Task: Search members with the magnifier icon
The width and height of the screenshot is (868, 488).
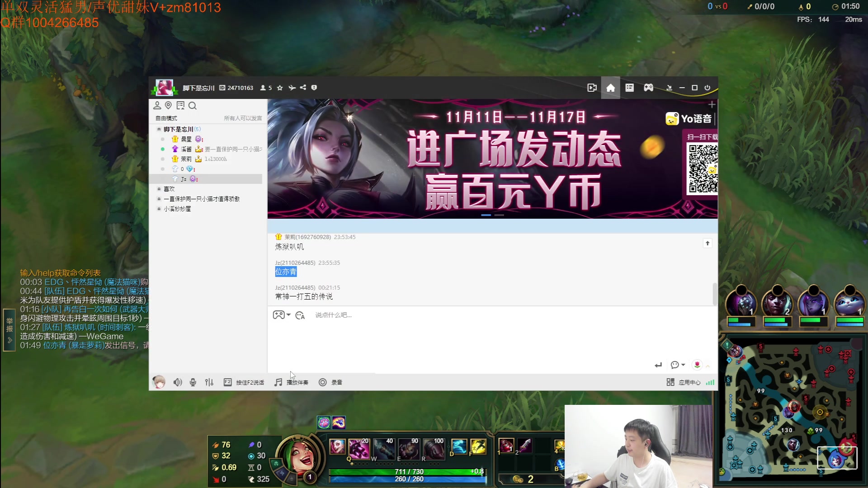Action: pyautogui.click(x=193, y=106)
